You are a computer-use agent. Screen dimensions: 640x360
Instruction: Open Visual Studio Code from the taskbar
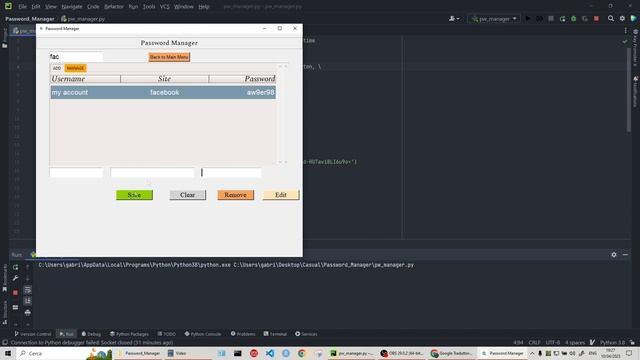[270, 353]
